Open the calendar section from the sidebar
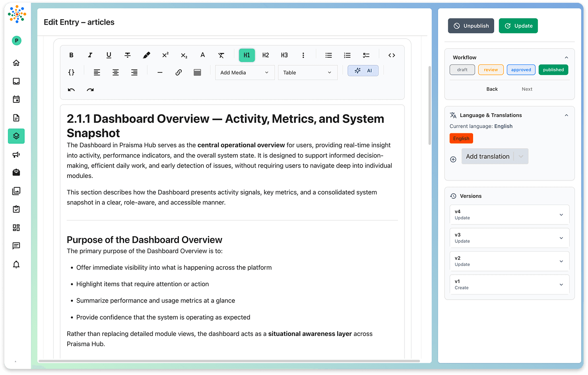The width and height of the screenshot is (588, 375). tap(16, 99)
